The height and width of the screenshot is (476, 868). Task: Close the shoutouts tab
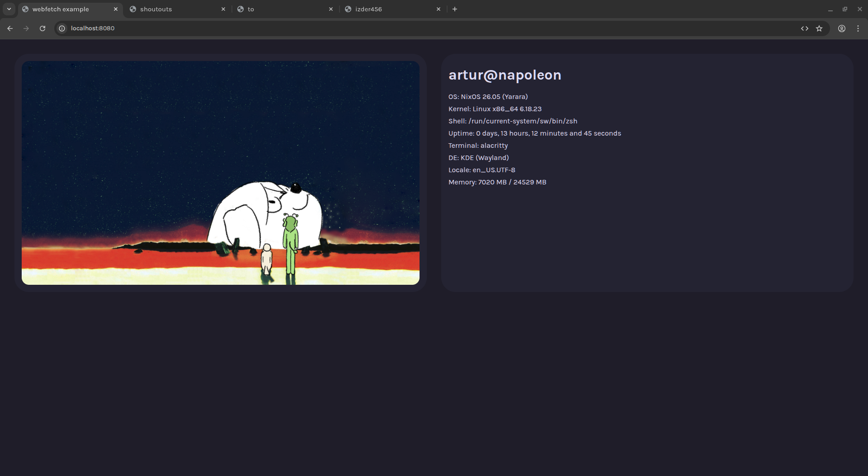223,9
